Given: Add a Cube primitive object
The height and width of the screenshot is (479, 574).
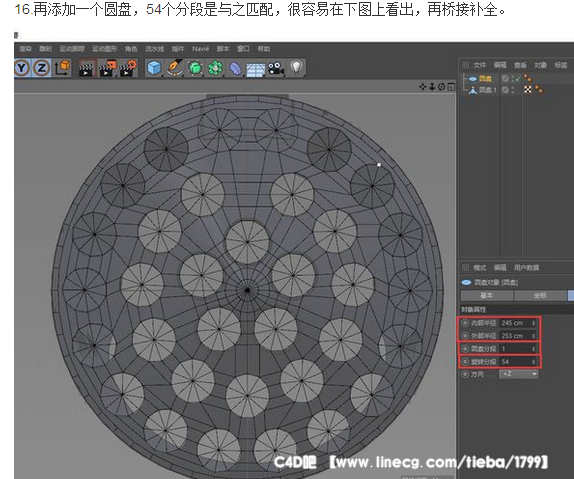Looking at the screenshot, I should click(154, 68).
